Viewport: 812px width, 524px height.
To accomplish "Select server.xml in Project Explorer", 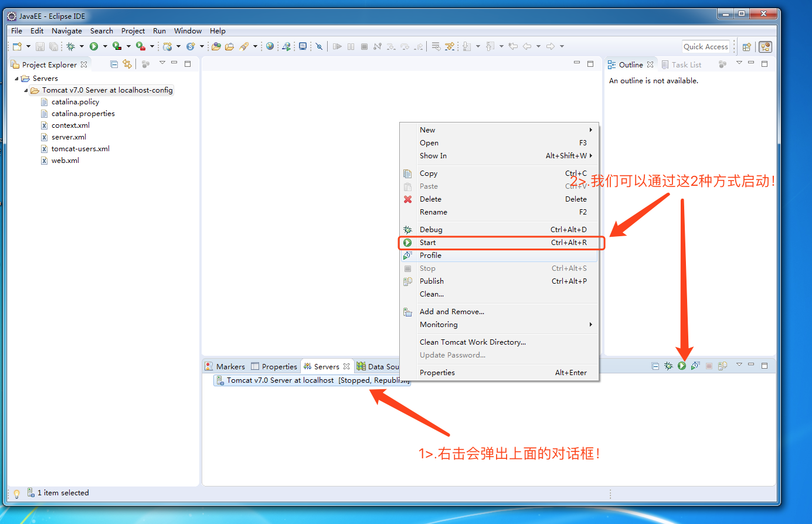I will tap(63, 137).
